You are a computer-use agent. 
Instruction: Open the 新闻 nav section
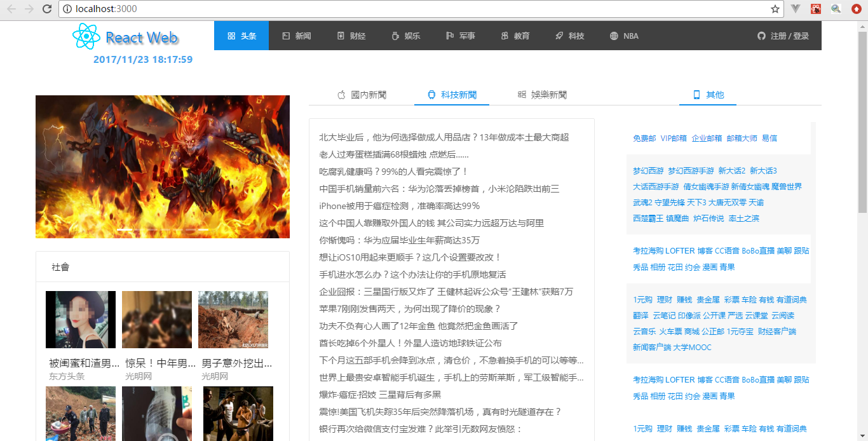coord(296,36)
